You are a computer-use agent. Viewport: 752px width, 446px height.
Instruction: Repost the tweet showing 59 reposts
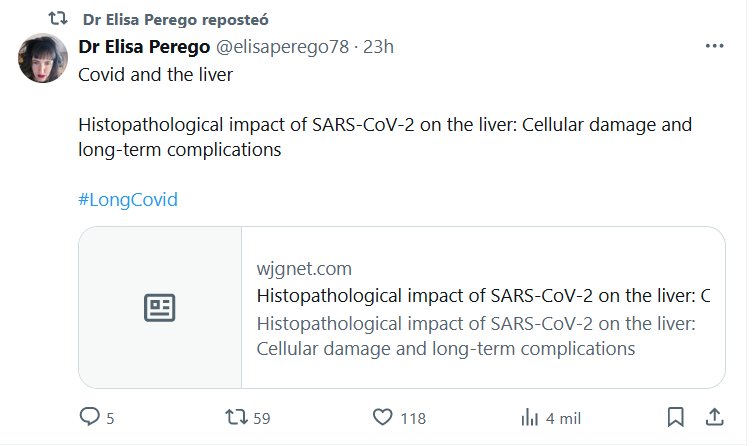[231, 418]
